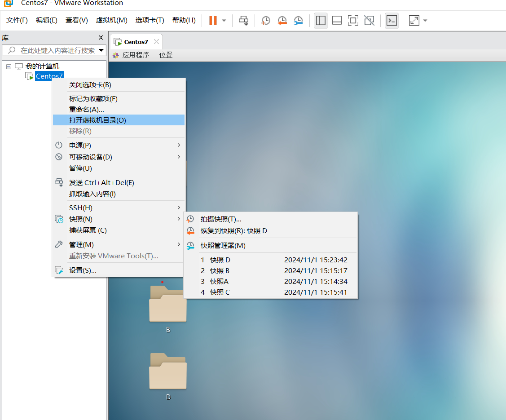Expand the SSH(H) submenu
This screenshot has width=506, height=420.
point(119,208)
